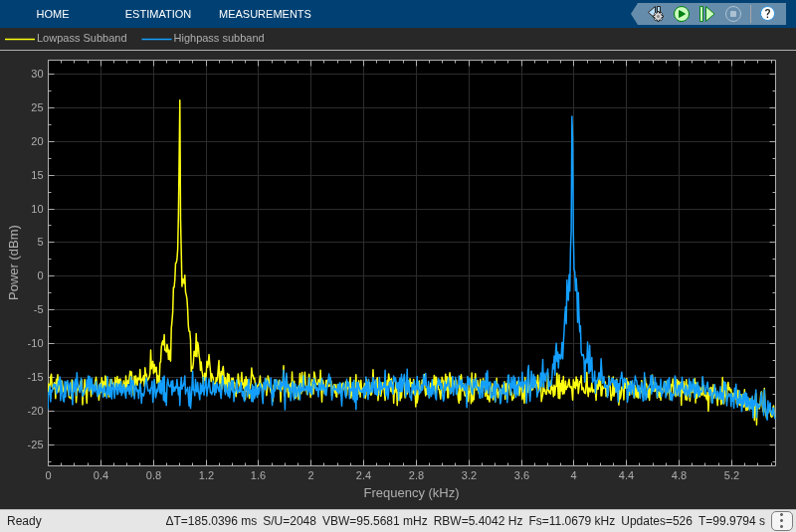The width and height of the screenshot is (796, 532).
Task: Click the blue spectrum peak near 4 kHz
Action: 572,117
